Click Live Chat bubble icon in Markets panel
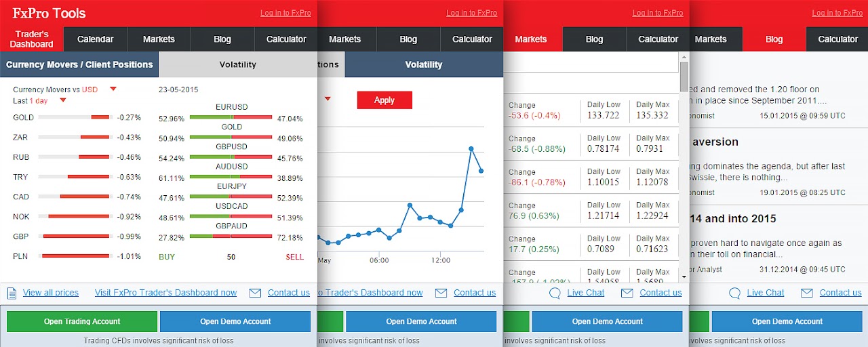The width and height of the screenshot is (868, 347). 555,293
